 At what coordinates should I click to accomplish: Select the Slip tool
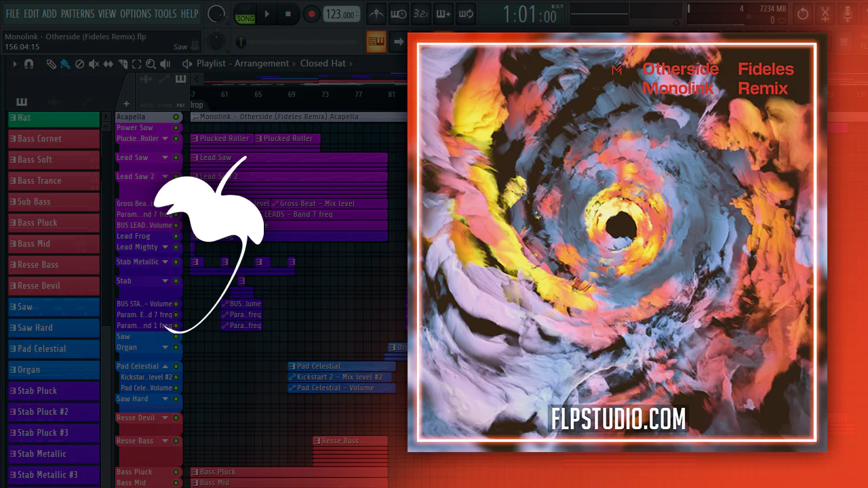108,64
